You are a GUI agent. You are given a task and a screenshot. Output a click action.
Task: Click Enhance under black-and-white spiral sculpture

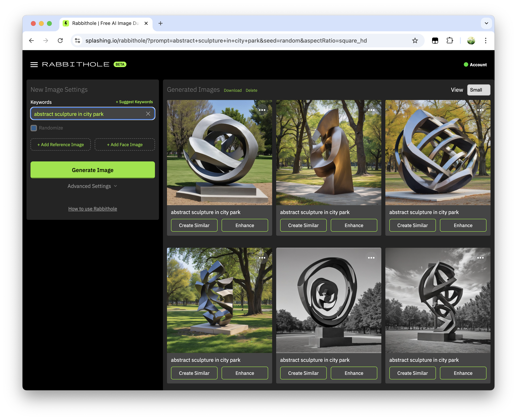(x=354, y=373)
